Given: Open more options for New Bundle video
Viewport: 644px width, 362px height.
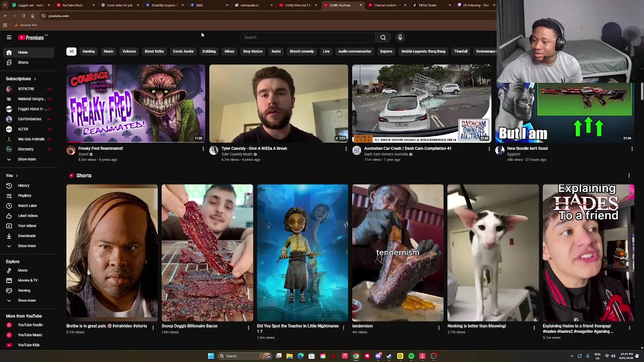Looking at the screenshot, I should pyautogui.click(x=632, y=149).
